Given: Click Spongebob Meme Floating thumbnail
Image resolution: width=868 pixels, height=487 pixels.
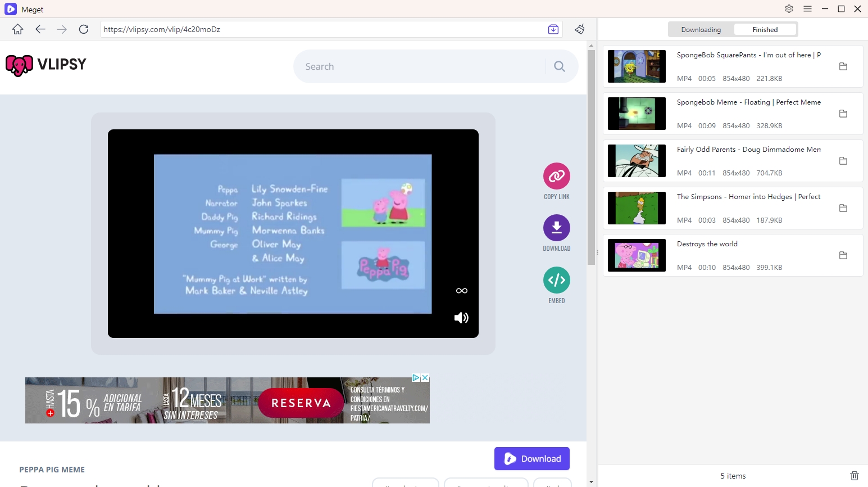Looking at the screenshot, I should [637, 114].
